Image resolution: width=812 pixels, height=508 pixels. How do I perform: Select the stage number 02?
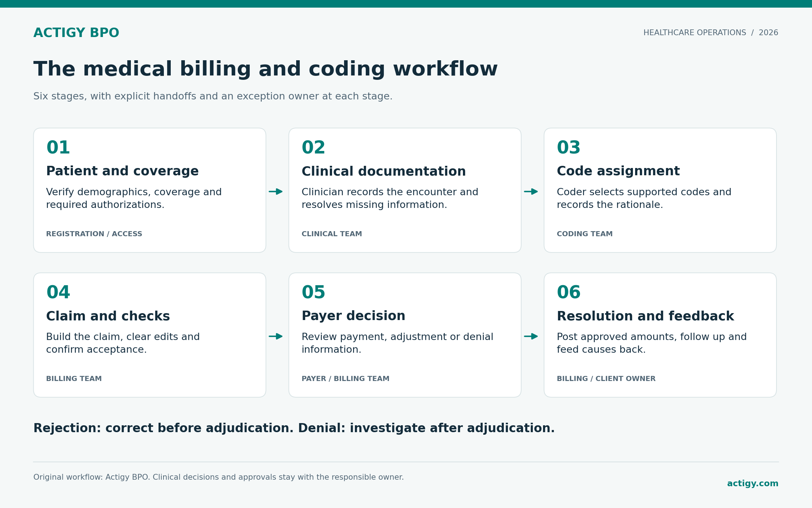pos(313,148)
